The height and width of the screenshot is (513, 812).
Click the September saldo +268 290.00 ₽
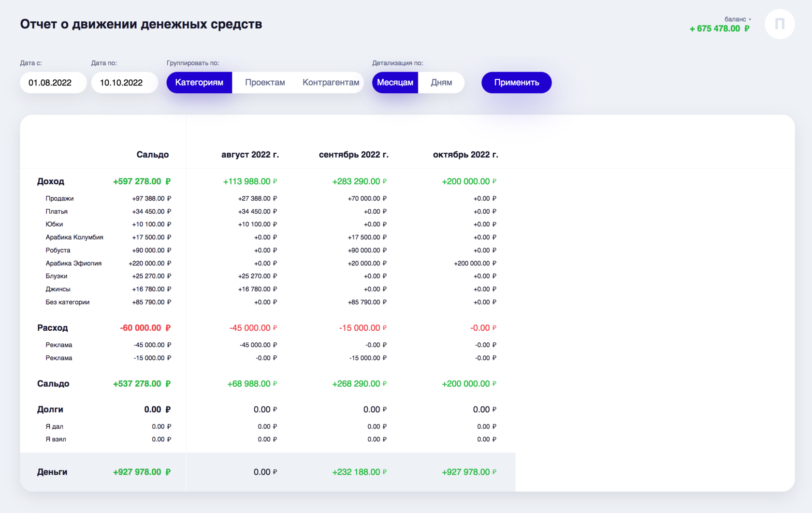(360, 384)
